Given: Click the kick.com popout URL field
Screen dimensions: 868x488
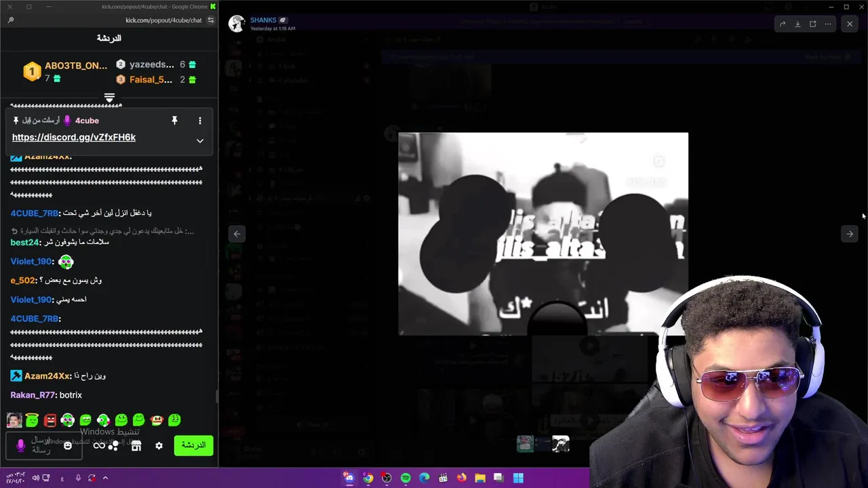Looking at the screenshot, I should (163, 20).
